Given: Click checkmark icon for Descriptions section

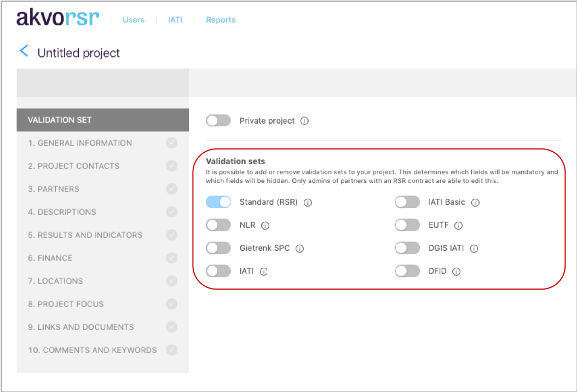Looking at the screenshot, I should pyautogui.click(x=171, y=212).
